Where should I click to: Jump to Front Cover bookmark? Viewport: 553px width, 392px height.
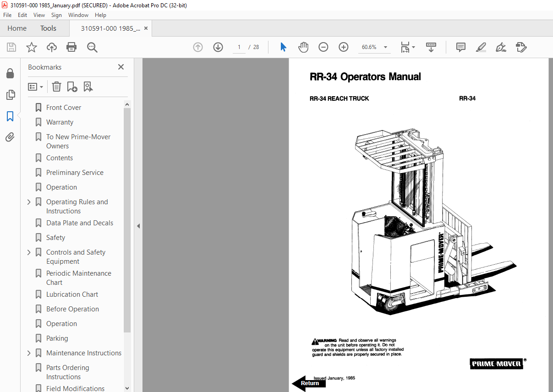pos(64,108)
